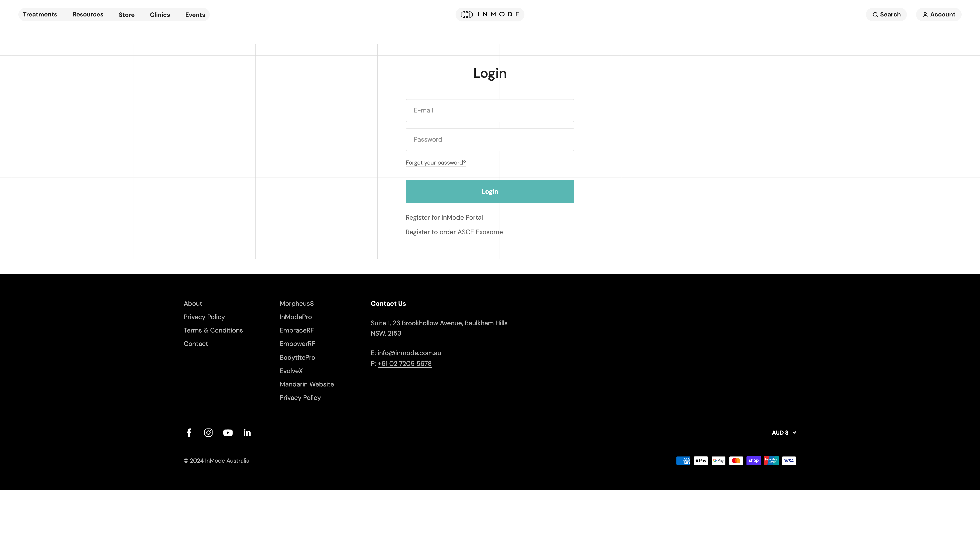Click Forgot your password link
Image resolution: width=980 pixels, height=551 pixels.
(x=435, y=162)
